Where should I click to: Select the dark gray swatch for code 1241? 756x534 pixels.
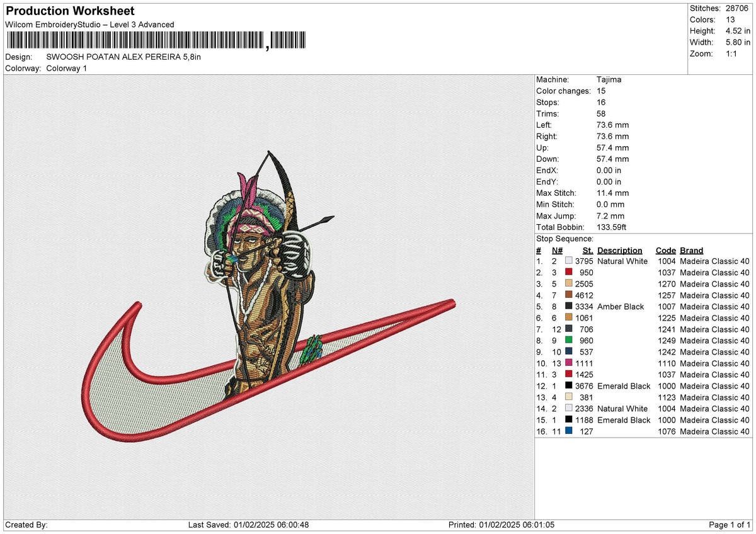[x=569, y=329]
